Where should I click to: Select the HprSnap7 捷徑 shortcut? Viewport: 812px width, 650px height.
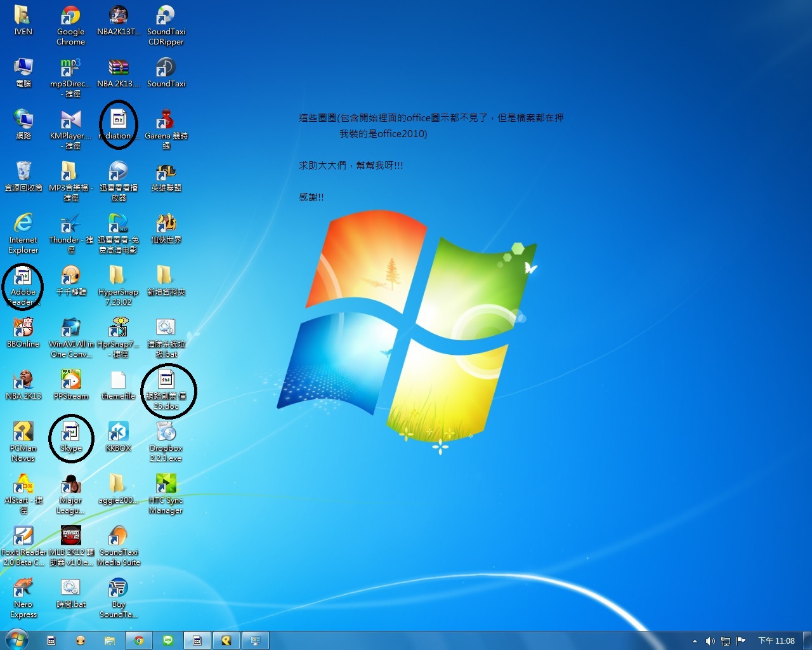(118, 338)
